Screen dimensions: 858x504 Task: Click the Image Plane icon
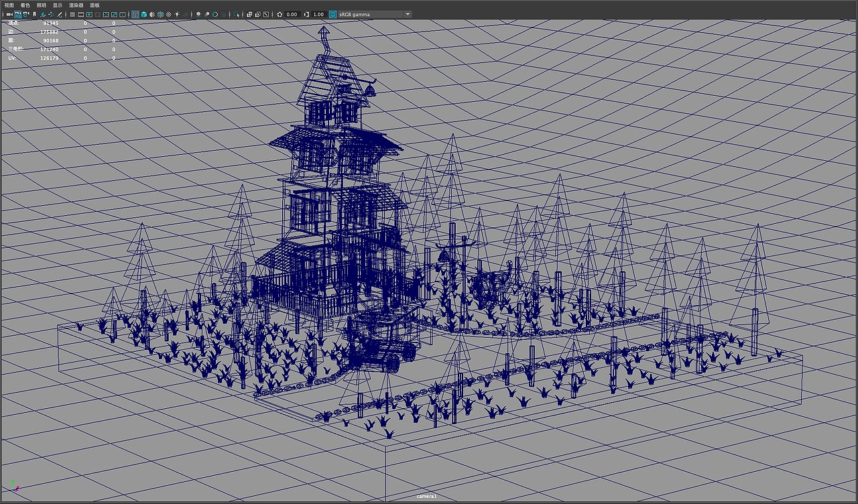[43, 14]
